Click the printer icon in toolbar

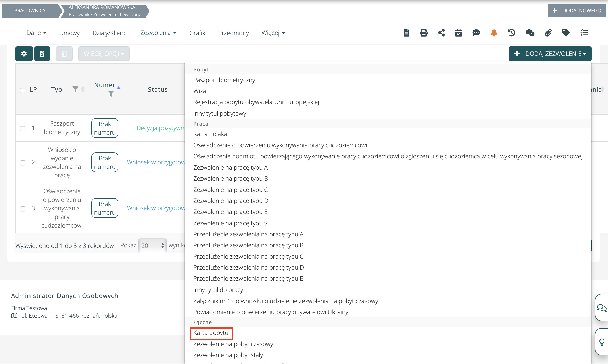pos(423,33)
